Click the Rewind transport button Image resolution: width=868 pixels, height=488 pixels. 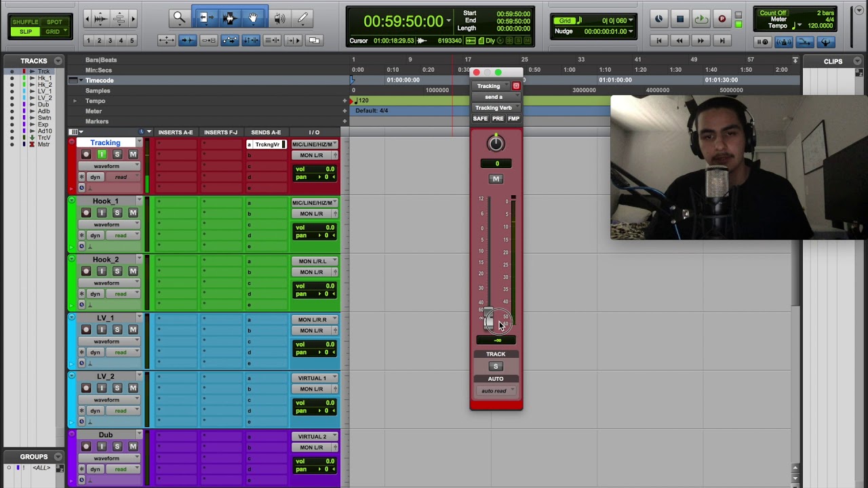tap(679, 41)
